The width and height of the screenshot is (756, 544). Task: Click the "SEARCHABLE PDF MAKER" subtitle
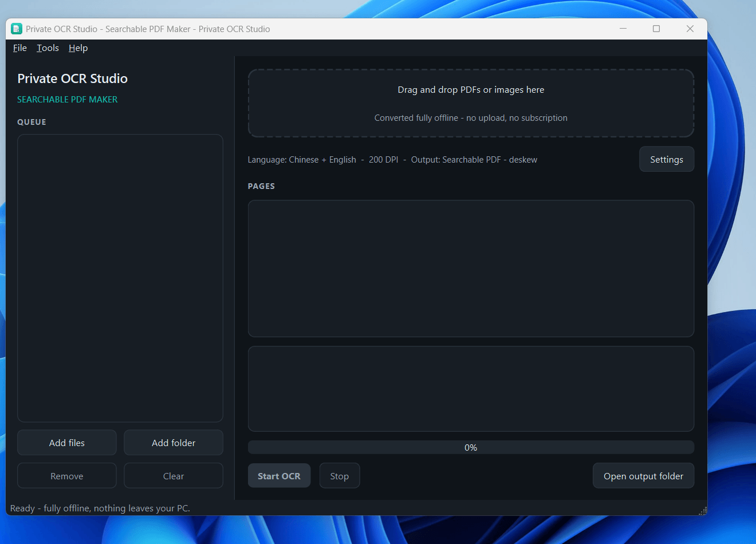68,100
